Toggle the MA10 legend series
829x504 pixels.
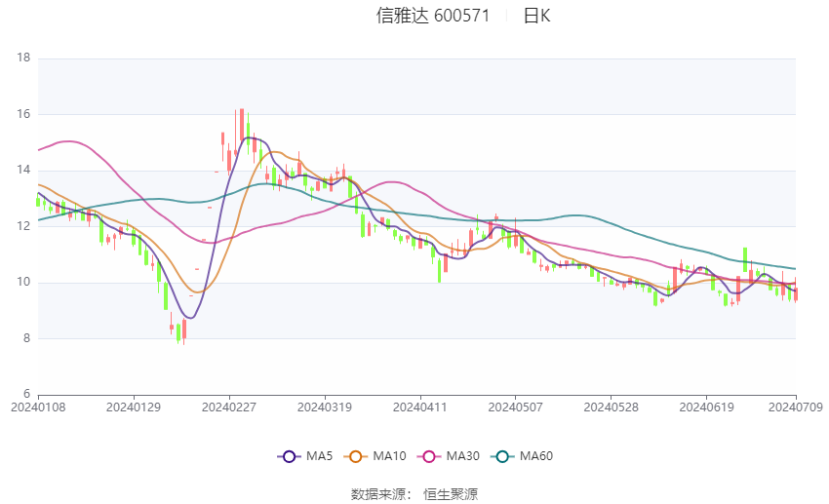(x=375, y=456)
